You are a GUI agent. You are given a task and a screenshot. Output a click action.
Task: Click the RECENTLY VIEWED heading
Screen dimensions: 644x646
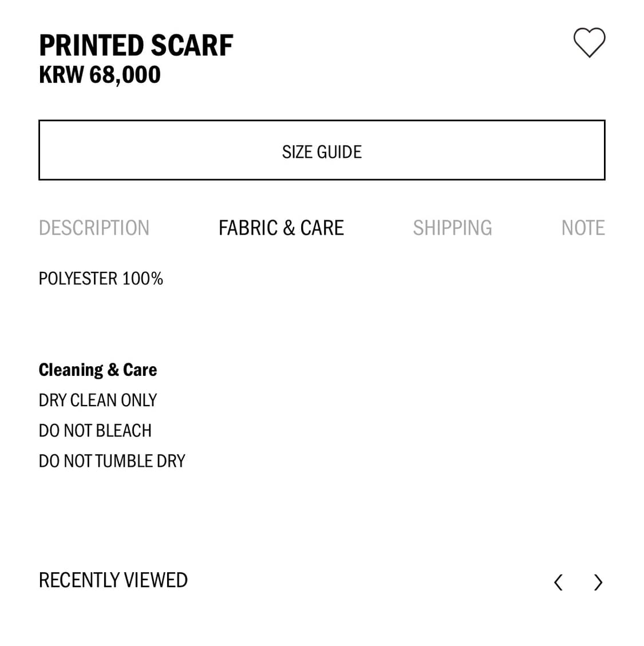(x=113, y=580)
